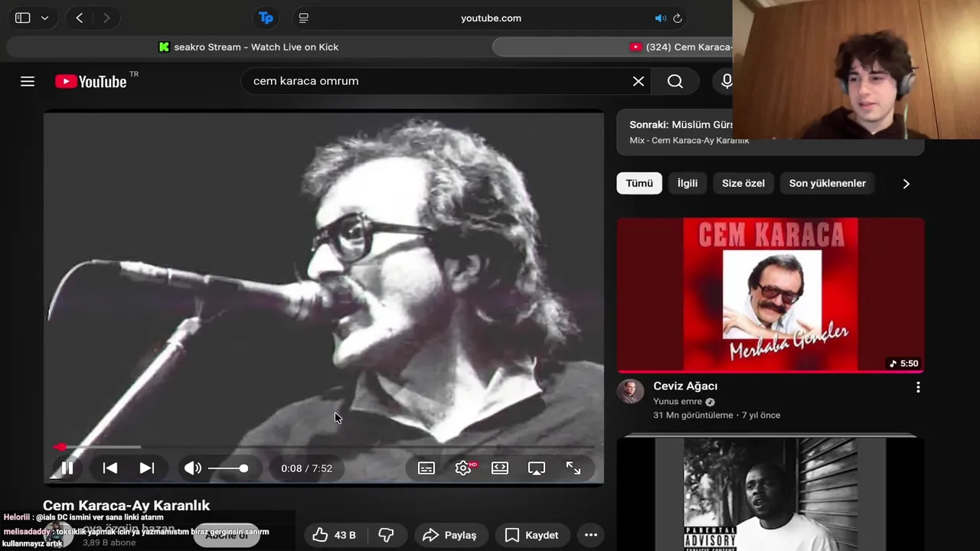The image size is (980, 551).
Task: Click the '31 Mn görüntüleme • 7 yıl önce' text
Action: tap(717, 416)
